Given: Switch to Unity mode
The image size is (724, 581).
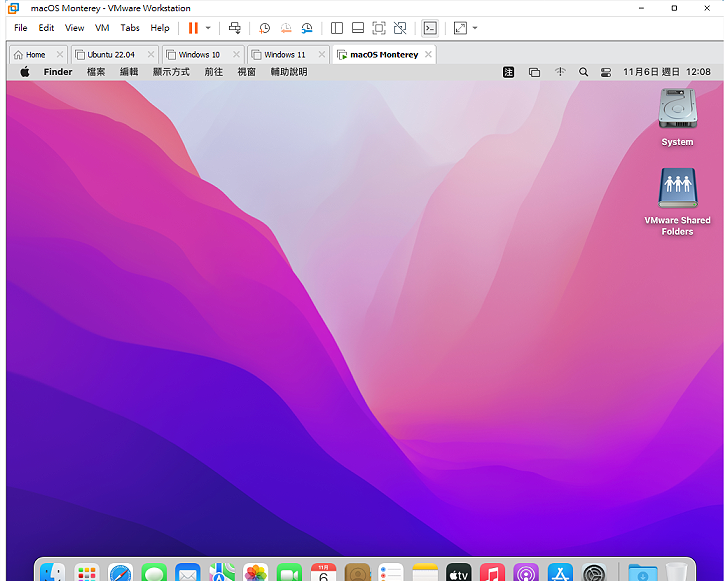Looking at the screenshot, I should (400, 28).
